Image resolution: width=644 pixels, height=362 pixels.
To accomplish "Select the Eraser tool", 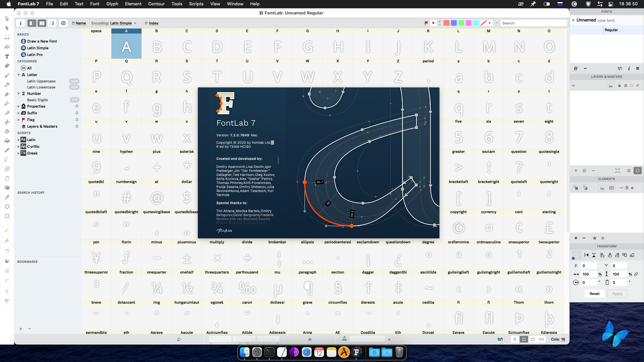I will point(7,66).
